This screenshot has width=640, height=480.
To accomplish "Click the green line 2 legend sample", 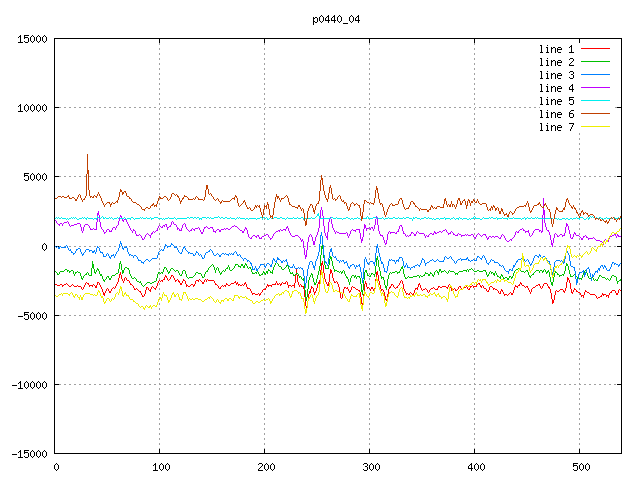I will point(596,62).
